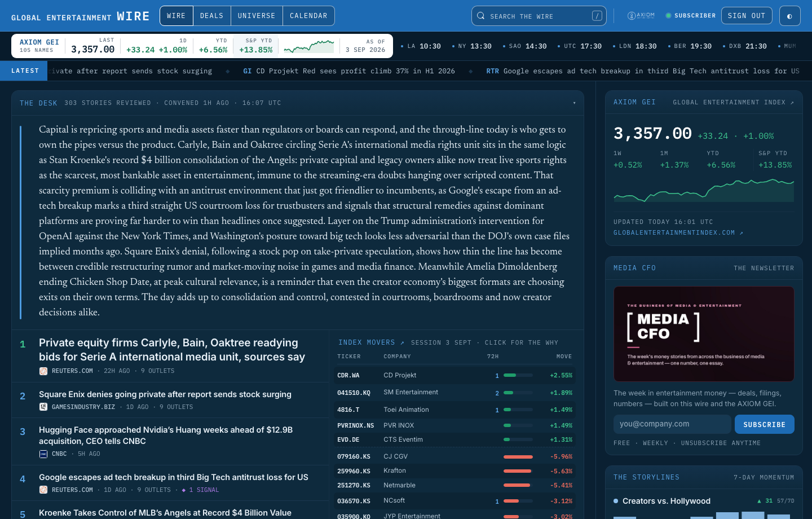Click the CJ CGV red 72h bar
Image resolution: width=812 pixels, height=519 pixels.
518,456
